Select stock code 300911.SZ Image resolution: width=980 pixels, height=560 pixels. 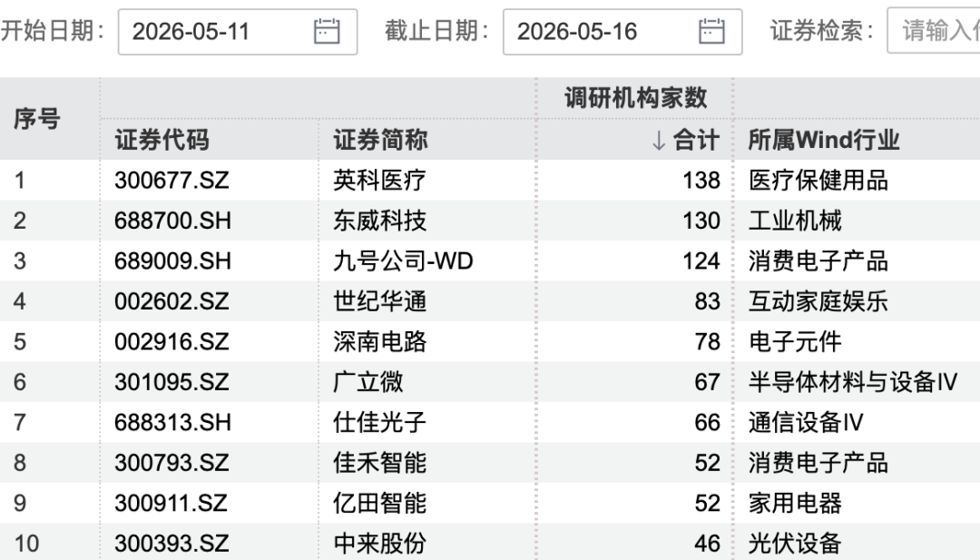(171, 503)
